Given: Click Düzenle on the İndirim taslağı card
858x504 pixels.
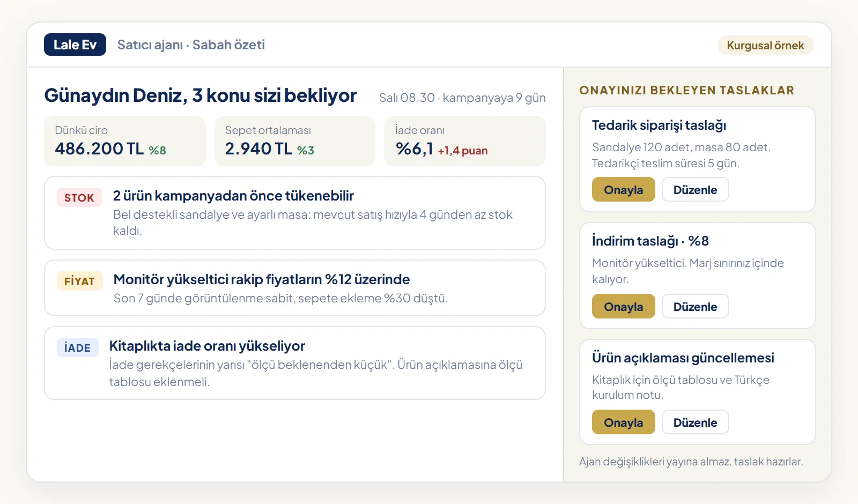Looking at the screenshot, I should (695, 306).
